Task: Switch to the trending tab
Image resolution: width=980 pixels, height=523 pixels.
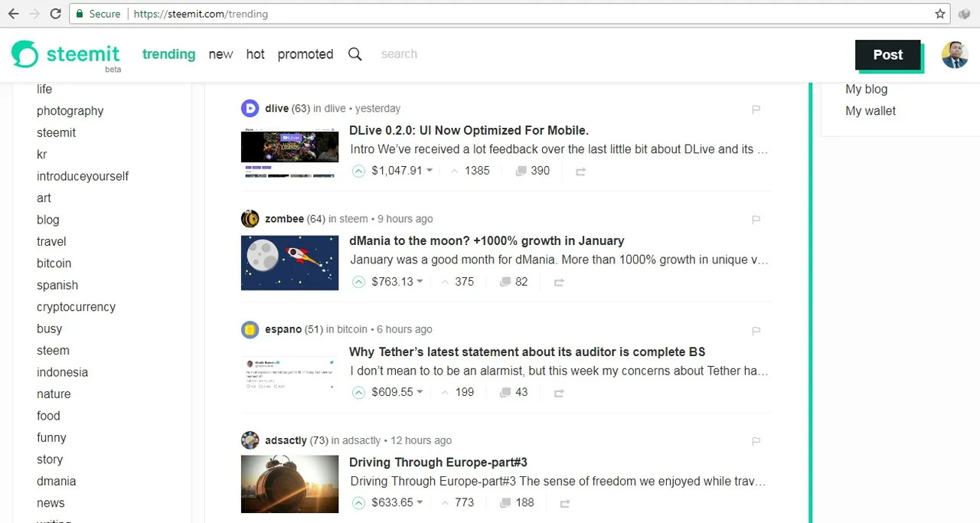Action: click(x=168, y=54)
